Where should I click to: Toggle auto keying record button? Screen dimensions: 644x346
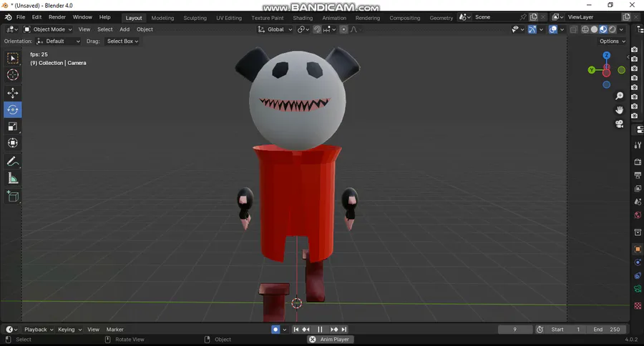tap(275, 330)
